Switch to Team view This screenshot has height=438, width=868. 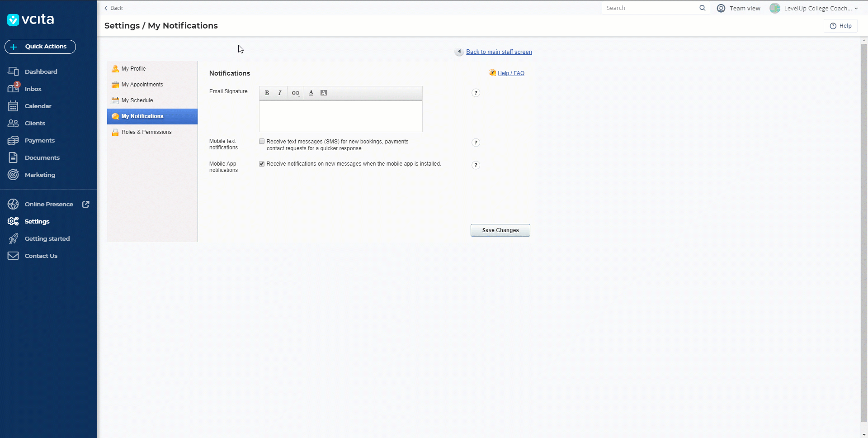click(739, 8)
